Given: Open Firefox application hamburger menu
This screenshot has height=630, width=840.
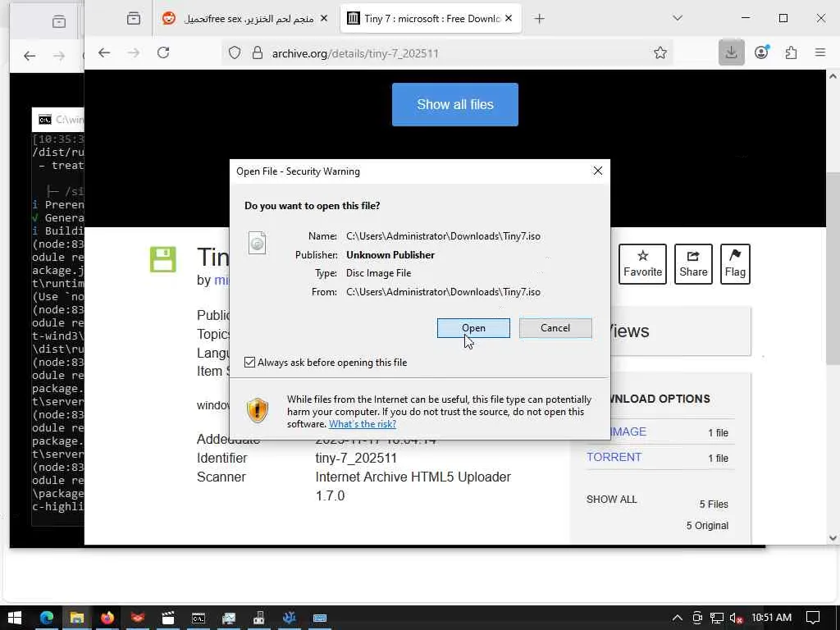Looking at the screenshot, I should click(820, 52).
